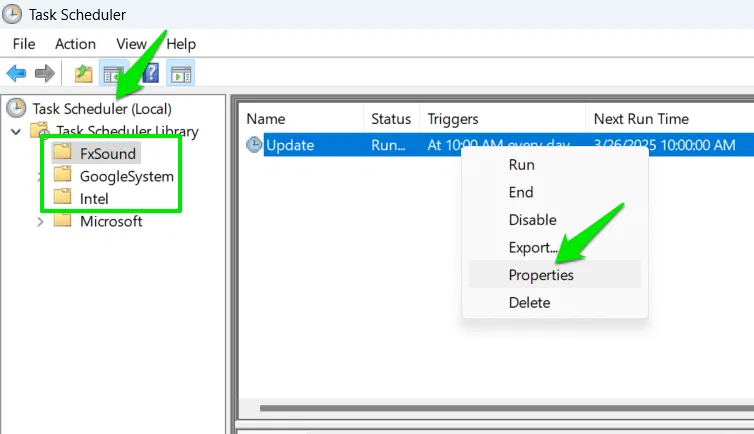Click the horizontal scrollbar of task list
The height and width of the screenshot is (434, 754).
507,408
